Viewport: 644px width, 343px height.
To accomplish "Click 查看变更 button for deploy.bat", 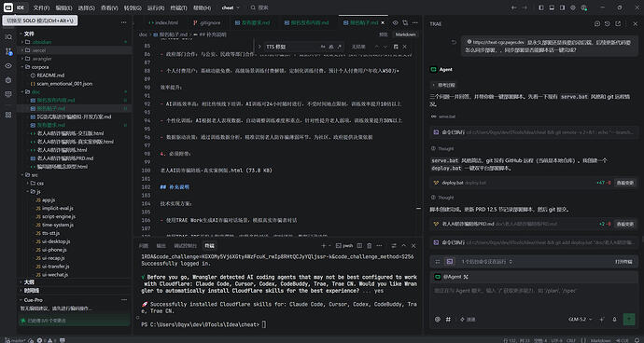I will pos(624,183).
